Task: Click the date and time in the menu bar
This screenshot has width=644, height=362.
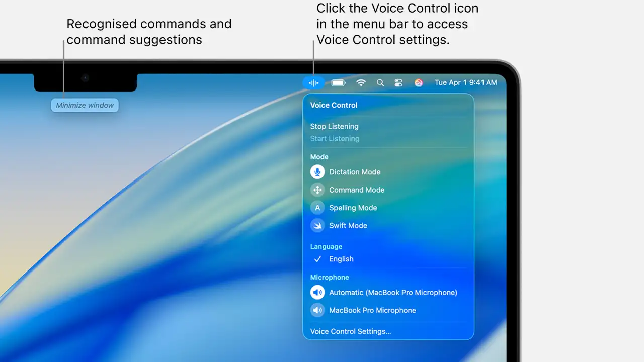Action: [x=466, y=82]
